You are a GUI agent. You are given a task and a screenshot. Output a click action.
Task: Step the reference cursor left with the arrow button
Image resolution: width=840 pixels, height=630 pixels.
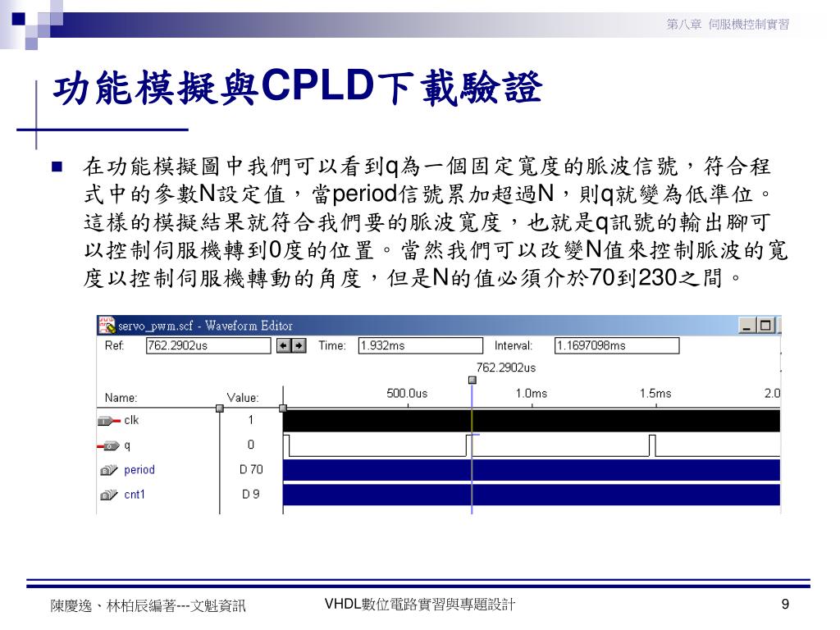click(x=283, y=345)
